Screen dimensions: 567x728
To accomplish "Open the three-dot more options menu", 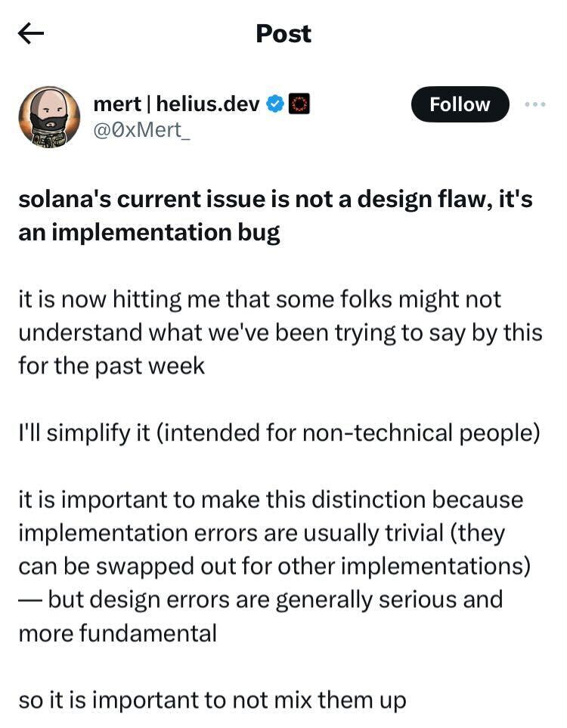I will (x=534, y=104).
